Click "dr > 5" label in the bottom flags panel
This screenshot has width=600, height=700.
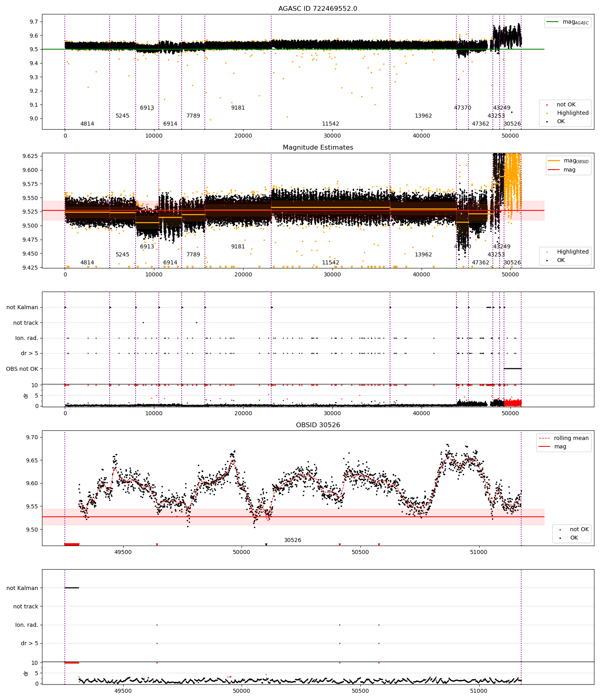tap(30, 644)
